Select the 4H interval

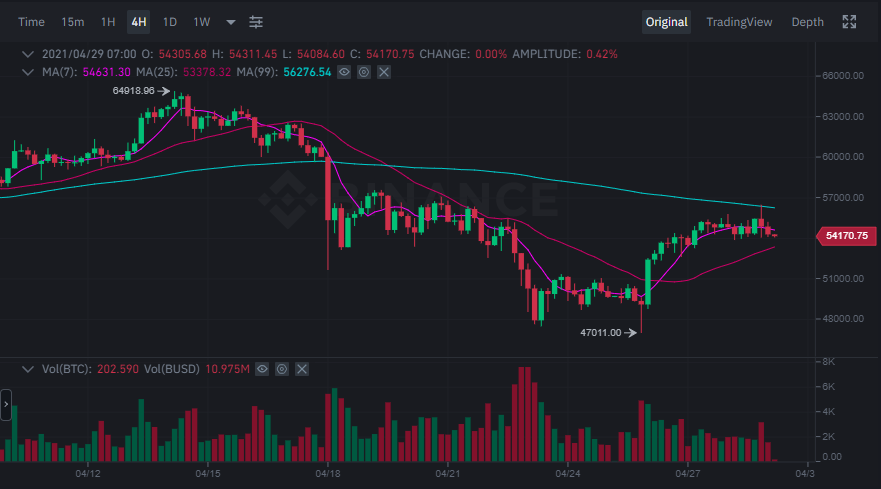[138, 22]
